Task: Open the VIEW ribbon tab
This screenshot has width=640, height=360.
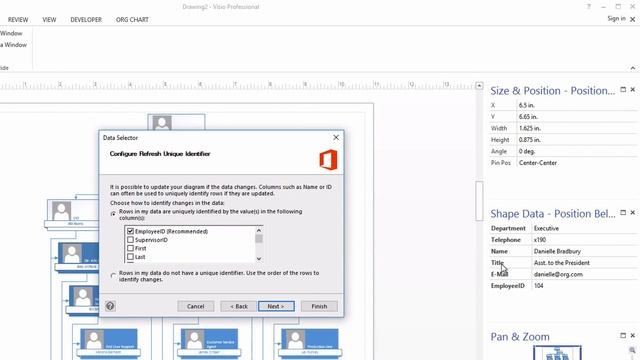Action: 49,20
